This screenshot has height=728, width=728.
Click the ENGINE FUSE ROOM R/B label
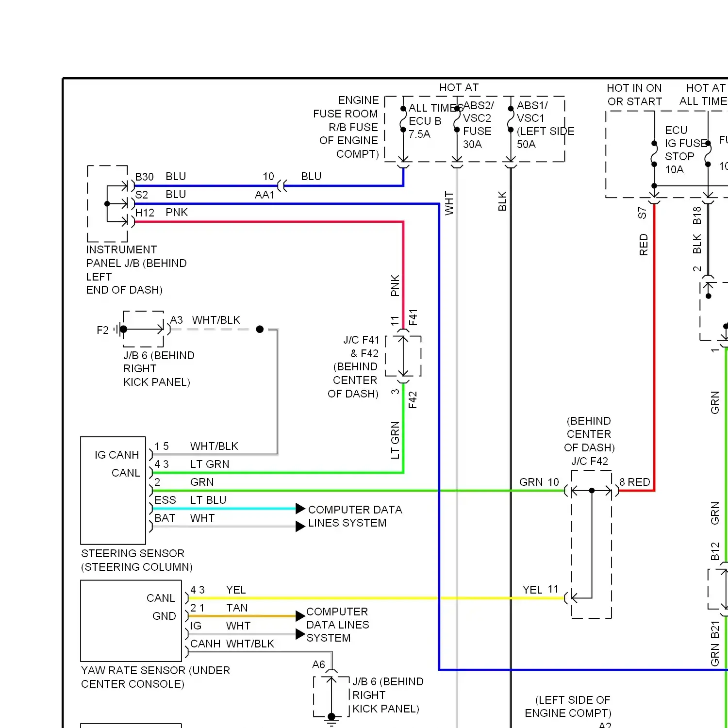346,127
